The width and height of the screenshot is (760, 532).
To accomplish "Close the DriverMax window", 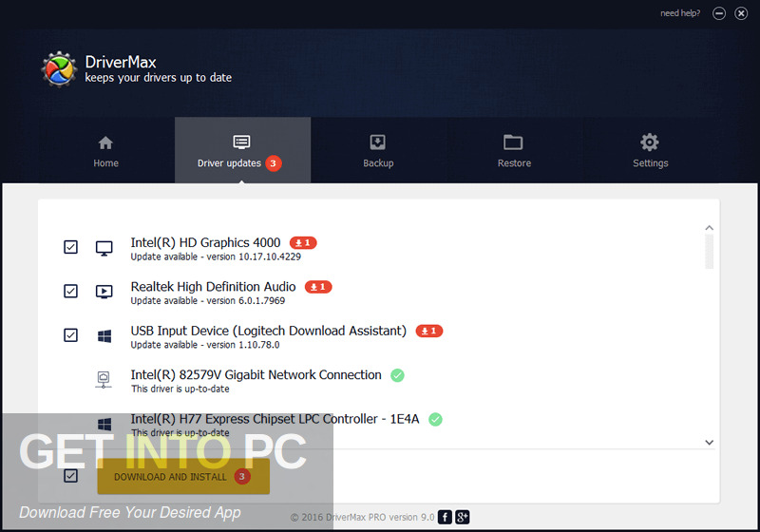I will pos(741,13).
